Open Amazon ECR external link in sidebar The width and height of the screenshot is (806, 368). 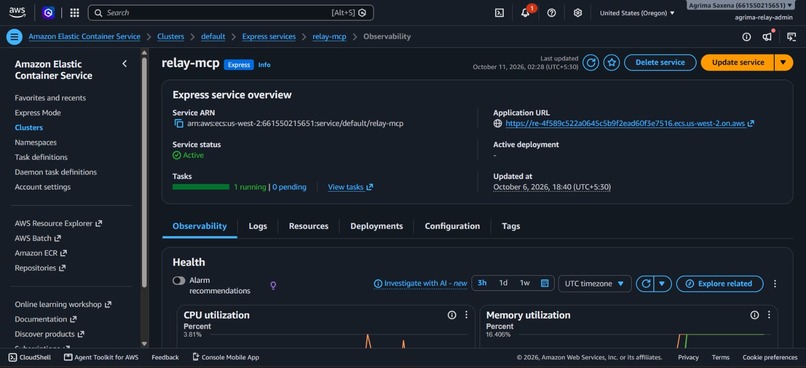click(x=41, y=253)
